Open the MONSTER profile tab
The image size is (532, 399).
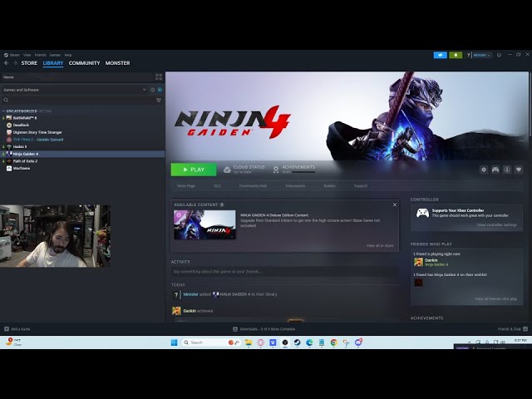point(117,63)
